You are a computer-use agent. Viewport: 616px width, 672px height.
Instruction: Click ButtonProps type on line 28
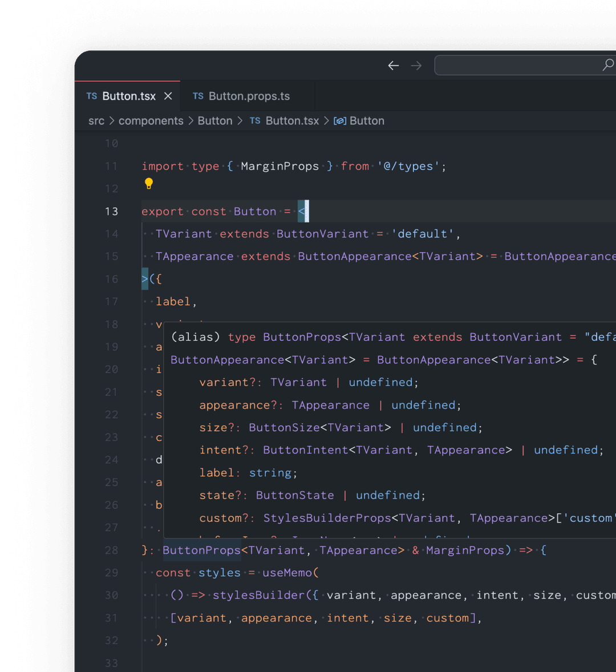201,550
